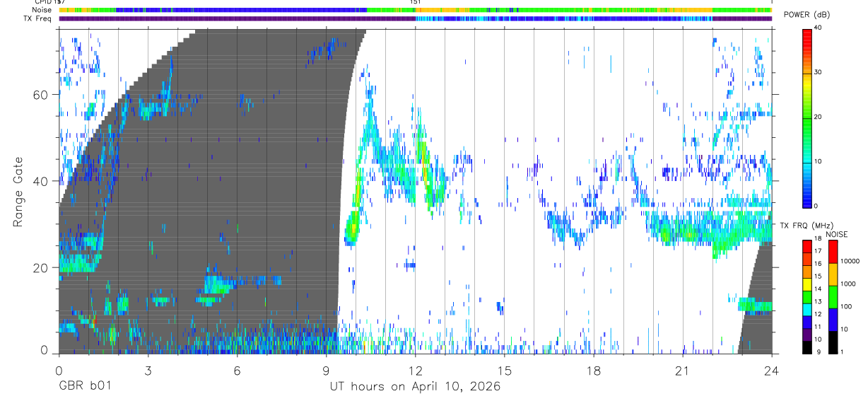Click the TX FRQ legend label '11'
Screen dimensions: 868x401
point(818,327)
